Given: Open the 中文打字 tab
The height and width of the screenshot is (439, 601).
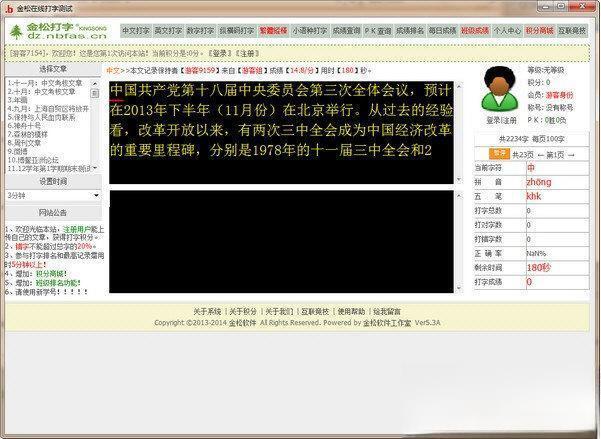Looking at the screenshot, I should (x=136, y=31).
